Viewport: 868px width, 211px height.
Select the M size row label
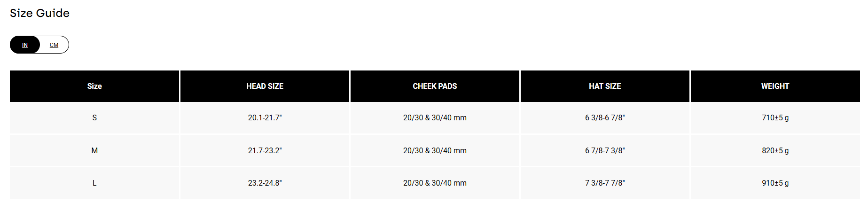coord(94,150)
